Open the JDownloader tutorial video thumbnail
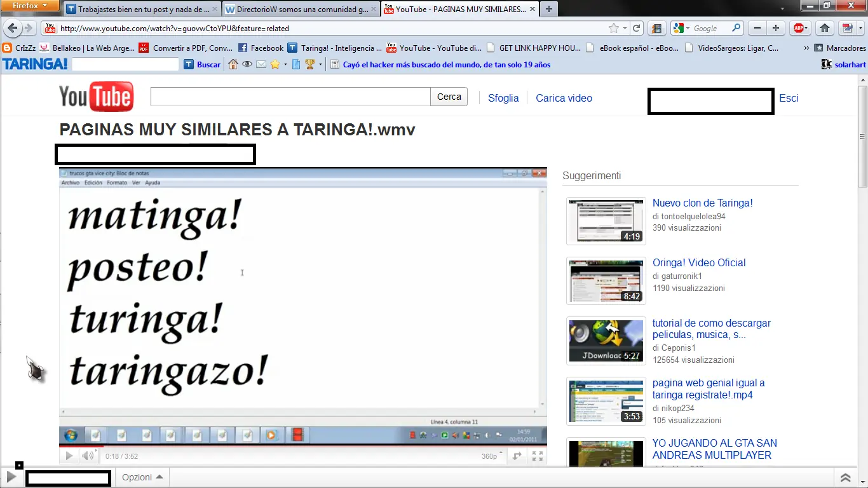 (x=606, y=341)
